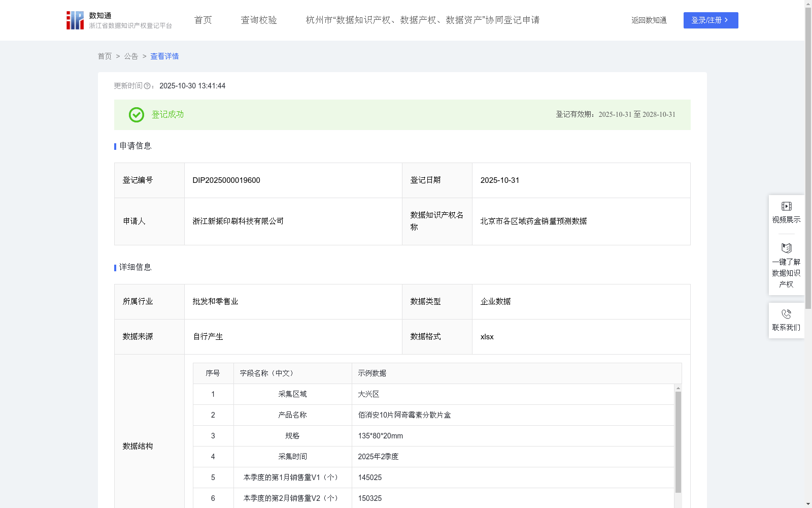The width and height of the screenshot is (812, 508).
Task: Click 2025年2季度 sample value
Action: [x=379, y=457]
